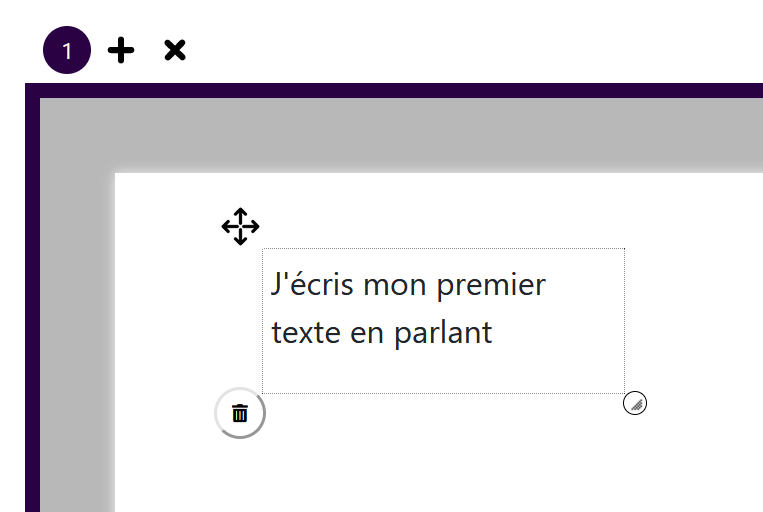
Task: Grab the four-arrow move handle
Action: click(240, 227)
